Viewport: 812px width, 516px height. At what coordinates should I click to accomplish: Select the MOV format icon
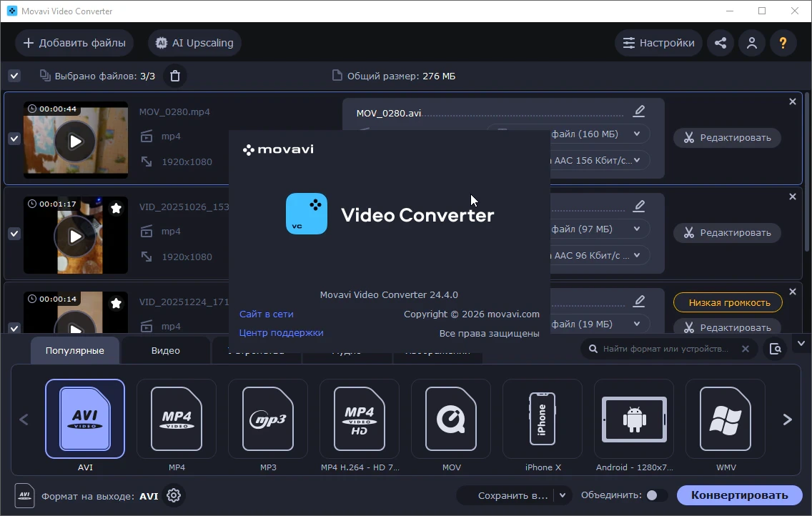click(x=451, y=419)
